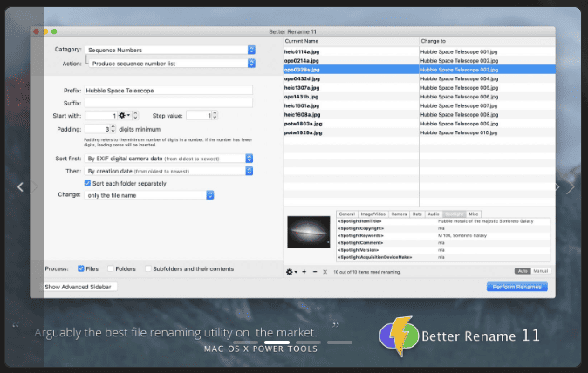Screen dimensions: 588x373
Task: Click the Start with stepper arrows
Action: coord(136,116)
